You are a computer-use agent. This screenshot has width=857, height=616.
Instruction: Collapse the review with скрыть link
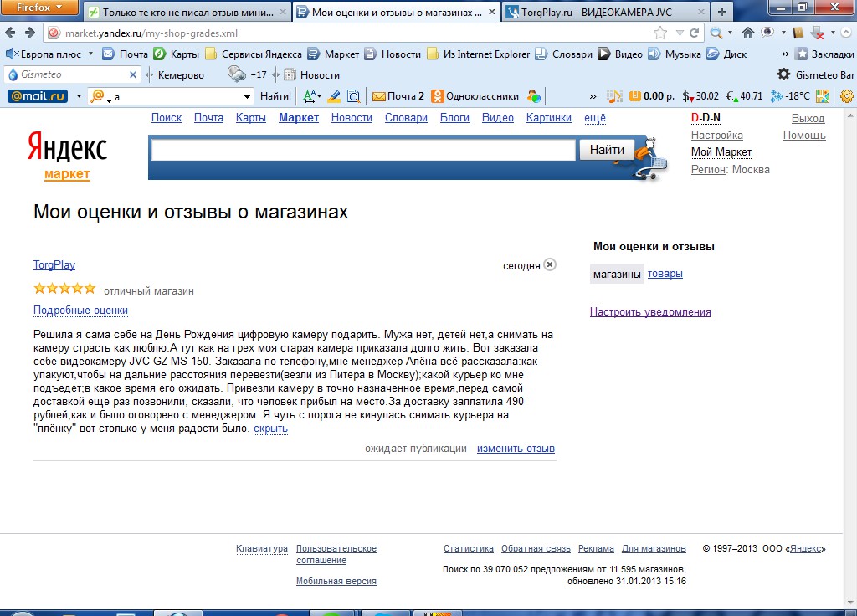(x=270, y=428)
